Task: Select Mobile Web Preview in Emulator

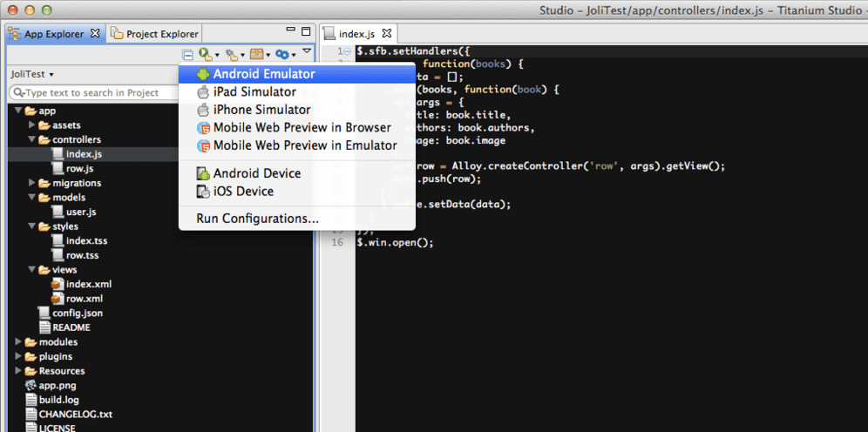Action: [x=297, y=145]
